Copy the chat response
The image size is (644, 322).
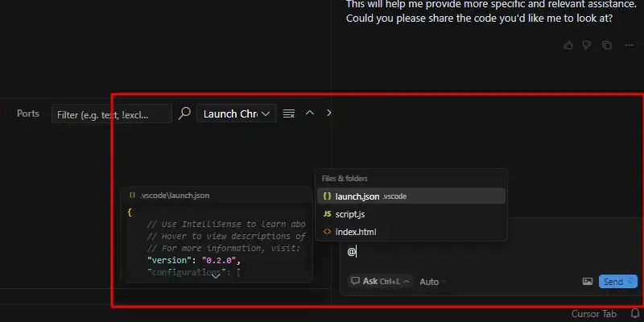[x=607, y=45]
